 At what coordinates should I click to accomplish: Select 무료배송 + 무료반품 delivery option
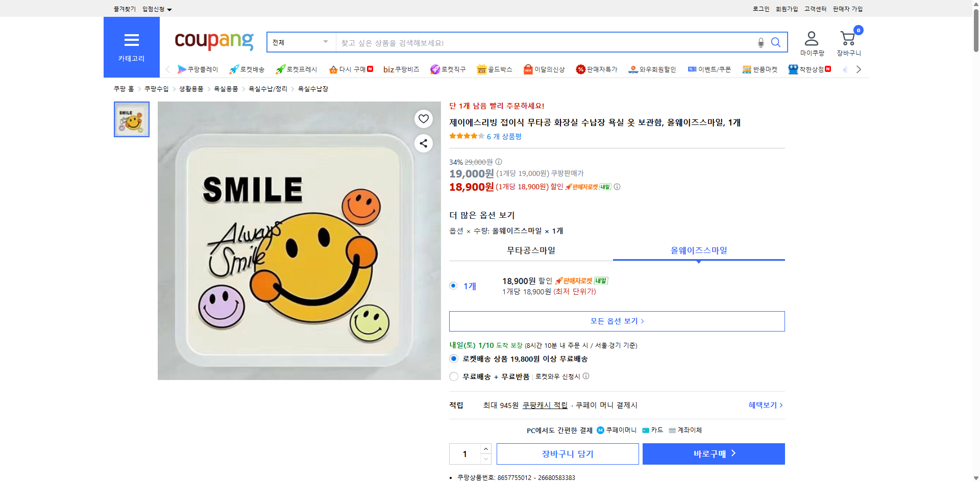[x=453, y=376]
